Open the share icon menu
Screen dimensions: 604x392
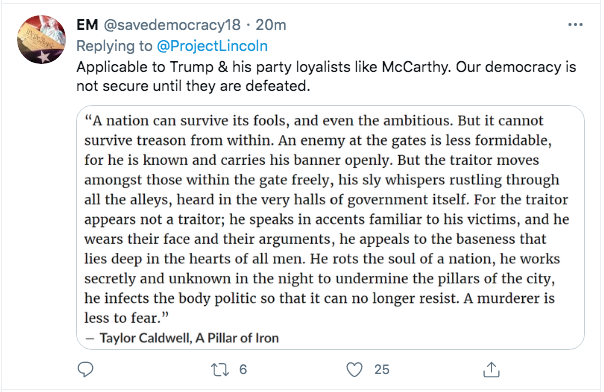click(491, 369)
